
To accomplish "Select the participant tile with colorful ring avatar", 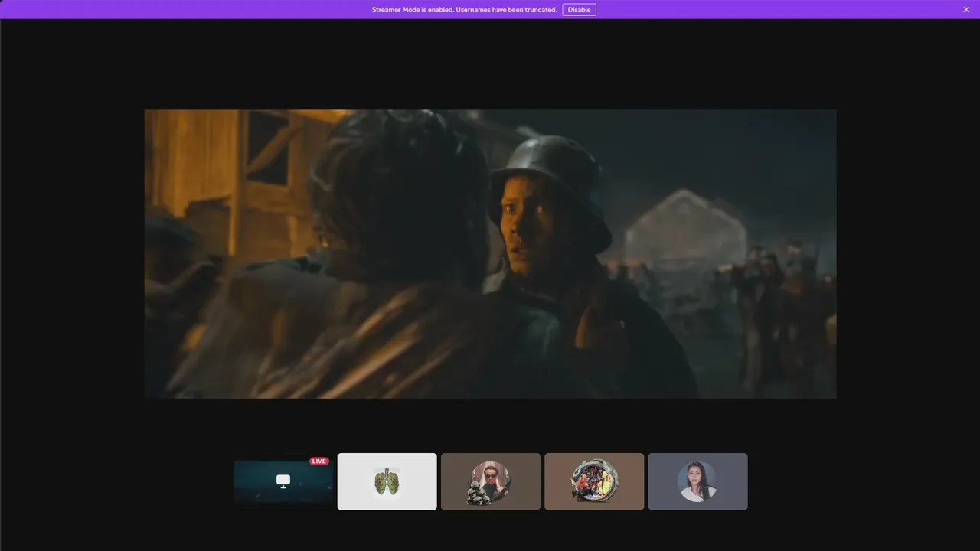I will pos(594,481).
